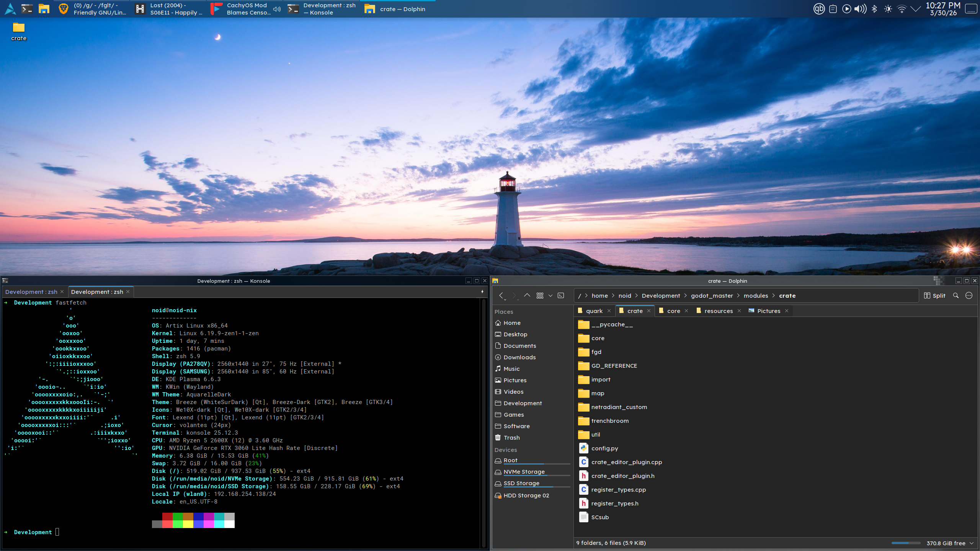Mute audio on CachyOS Mod taskbar entry
Image resolution: width=980 pixels, height=551 pixels.
point(277,9)
